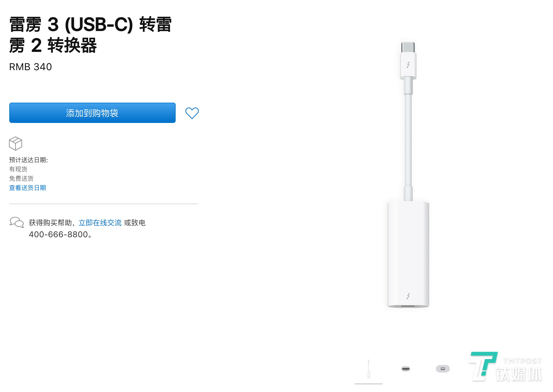Click the underline indicator below the first thumbnail
The height and width of the screenshot is (392, 553).
click(368, 383)
